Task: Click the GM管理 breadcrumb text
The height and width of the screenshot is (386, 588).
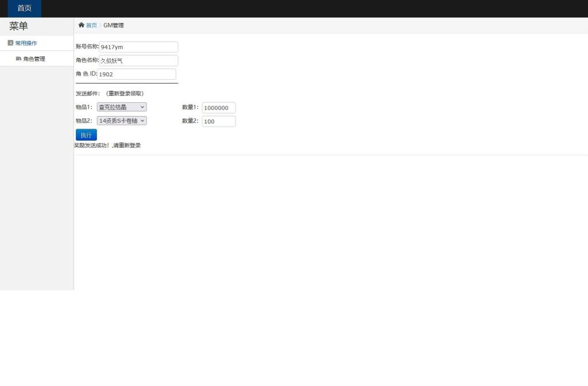Action: 113,25
